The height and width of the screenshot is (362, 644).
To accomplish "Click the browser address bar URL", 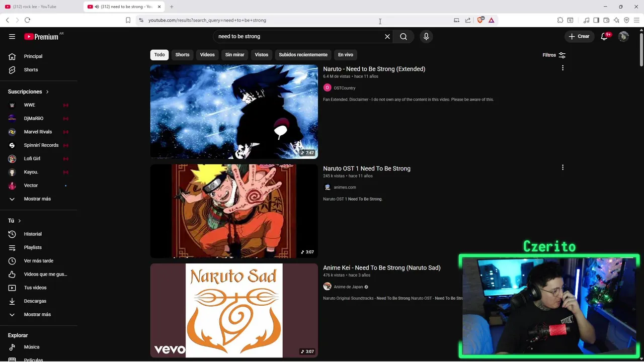I will pos(207,20).
